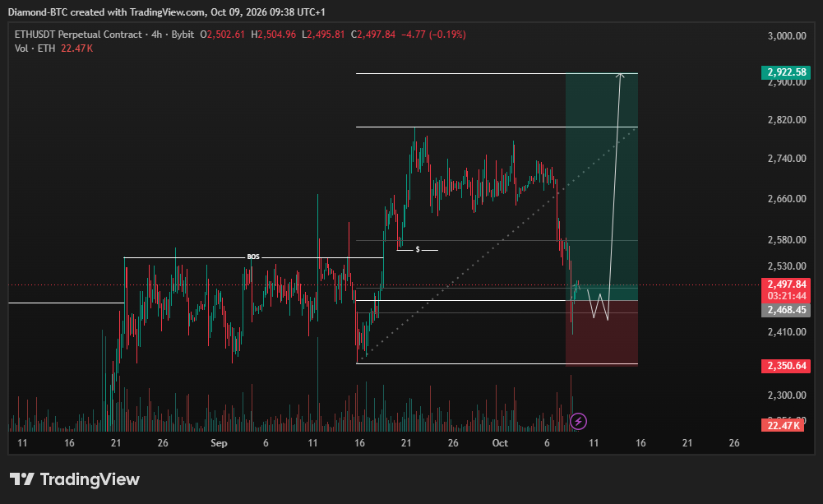Click the 2,660.00 price axis label
This screenshot has width=823, height=504.
787,198
